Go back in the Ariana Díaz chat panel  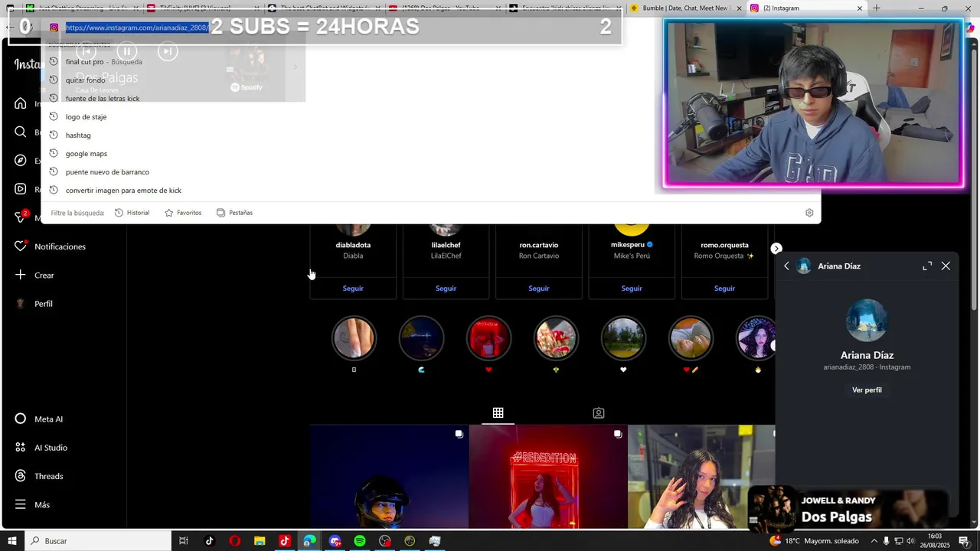pos(786,266)
